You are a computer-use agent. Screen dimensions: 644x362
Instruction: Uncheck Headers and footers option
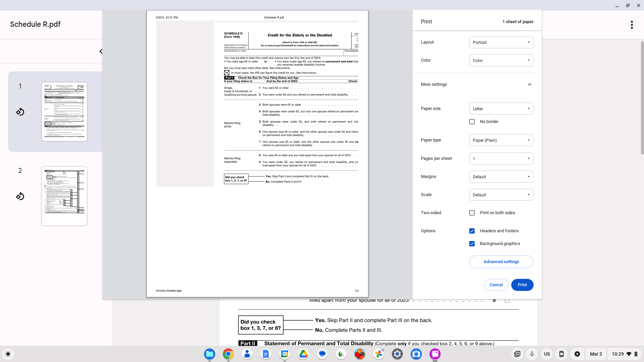coord(472,231)
